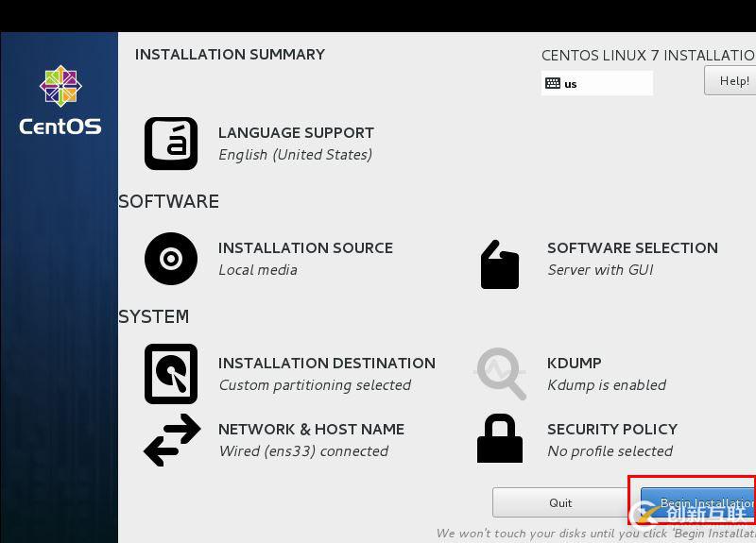Click the SYSTEM section heading
This screenshot has width=756, height=543.
154,316
